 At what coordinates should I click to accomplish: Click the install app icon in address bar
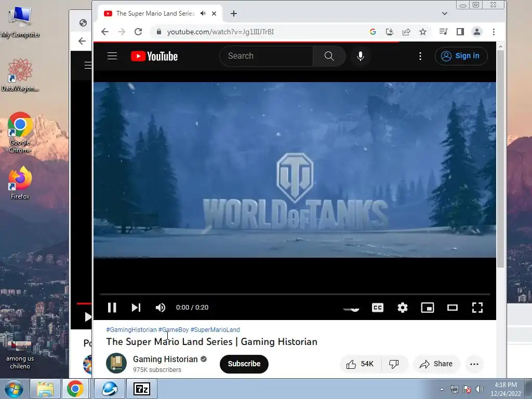(x=390, y=32)
